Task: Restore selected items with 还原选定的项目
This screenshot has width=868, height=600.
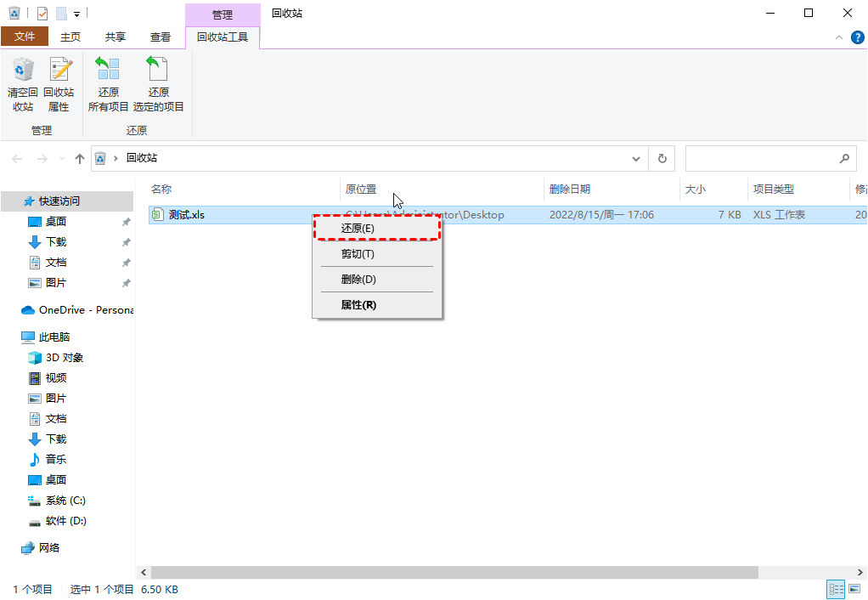Action: [x=158, y=85]
